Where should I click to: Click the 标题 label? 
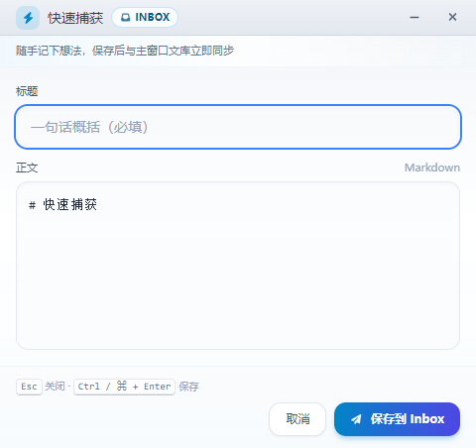coord(27,91)
